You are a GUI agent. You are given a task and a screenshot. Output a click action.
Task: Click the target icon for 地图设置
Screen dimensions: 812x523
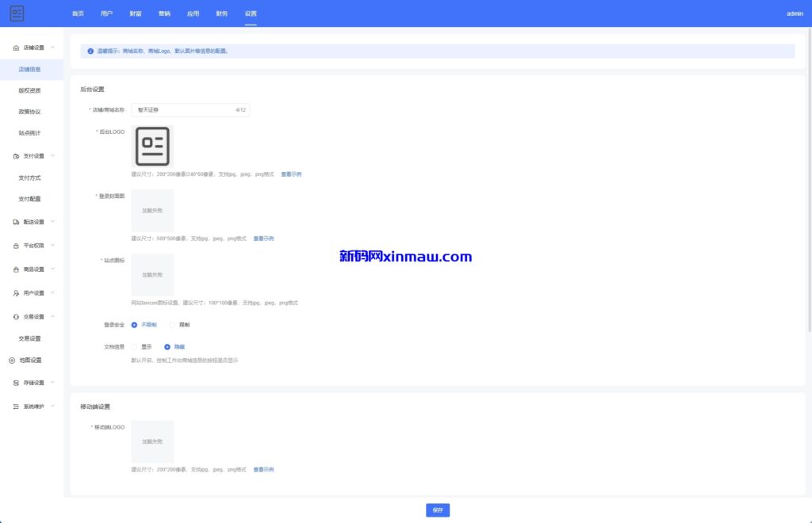(x=12, y=361)
